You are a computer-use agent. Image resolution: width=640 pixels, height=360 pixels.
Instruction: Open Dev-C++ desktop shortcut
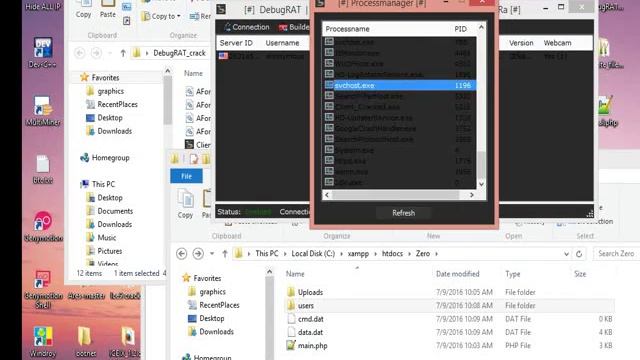click(42, 53)
